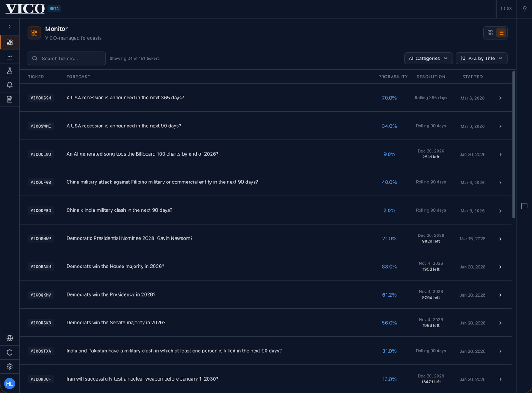
Task: Click the VICOUSSN ticker badge
Action: pos(41,98)
